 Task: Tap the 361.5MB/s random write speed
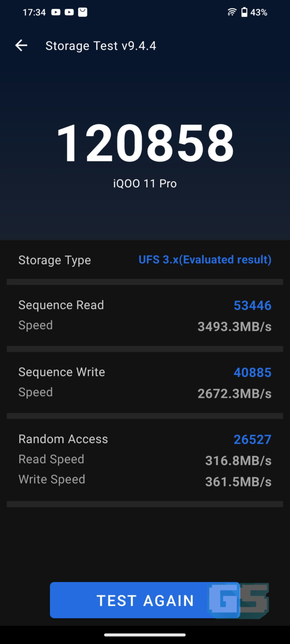238,482
